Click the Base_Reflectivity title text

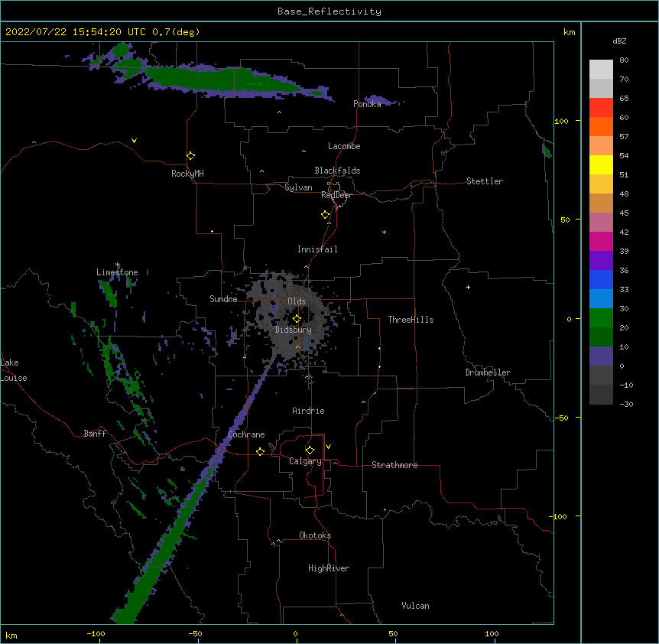[329, 11]
